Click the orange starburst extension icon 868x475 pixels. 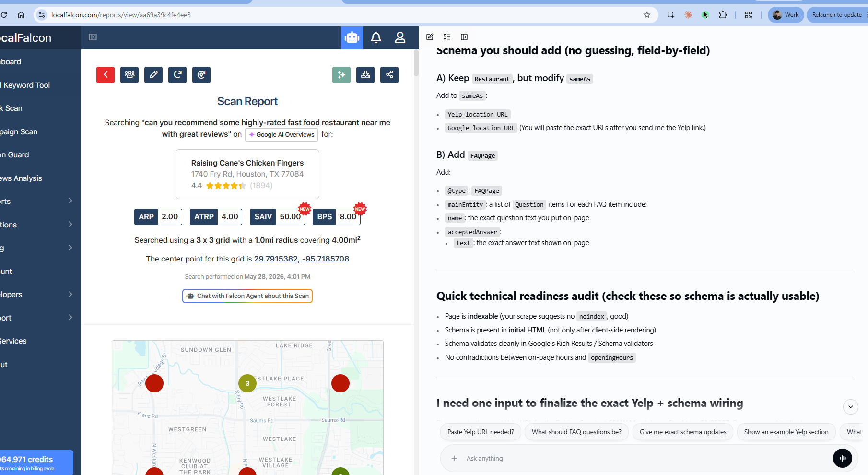point(688,15)
